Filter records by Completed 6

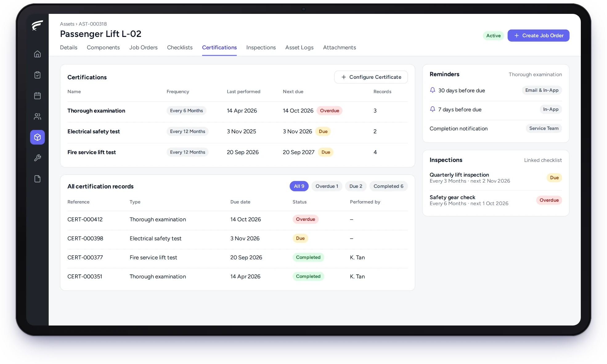(388, 186)
